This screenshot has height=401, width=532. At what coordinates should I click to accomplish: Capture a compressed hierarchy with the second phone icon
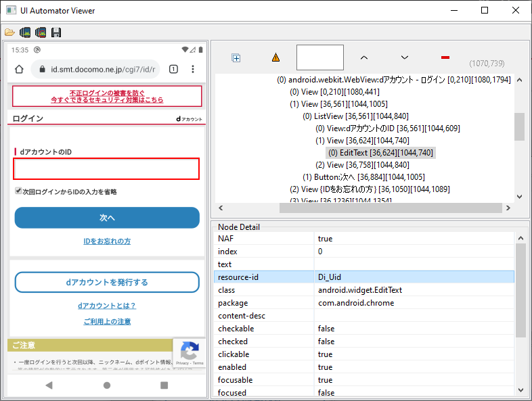(x=41, y=32)
